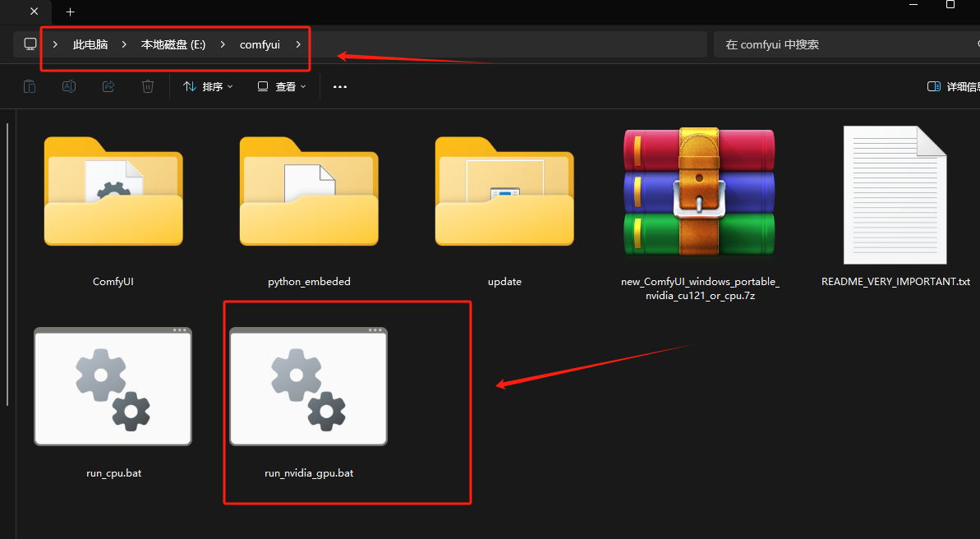This screenshot has width=980, height=539.
Task: Expand the chevron after 此电脑
Action: pyautogui.click(x=124, y=44)
